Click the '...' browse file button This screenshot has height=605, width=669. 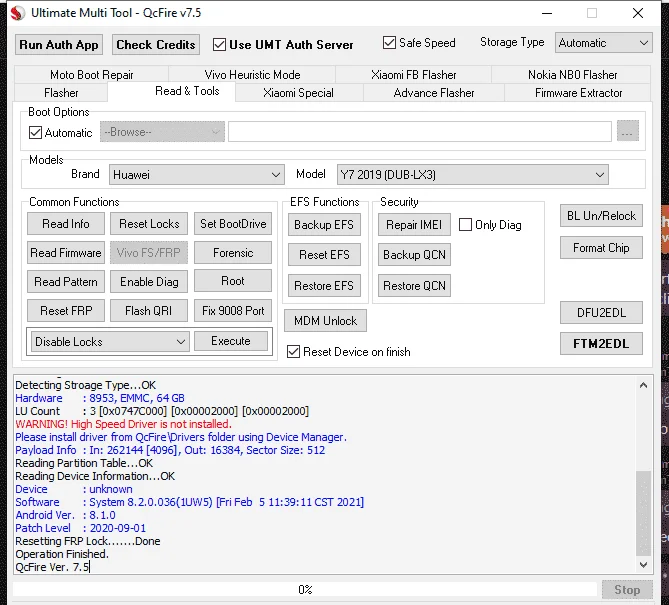point(628,131)
